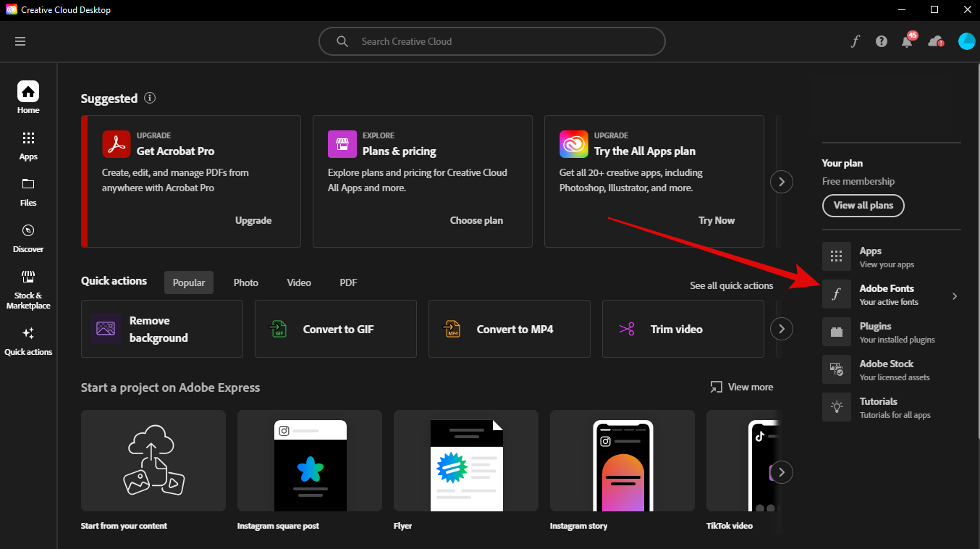Open Stock & Marketplace in sidebar
The height and width of the screenshot is (549, 980).
click(28, 289)
